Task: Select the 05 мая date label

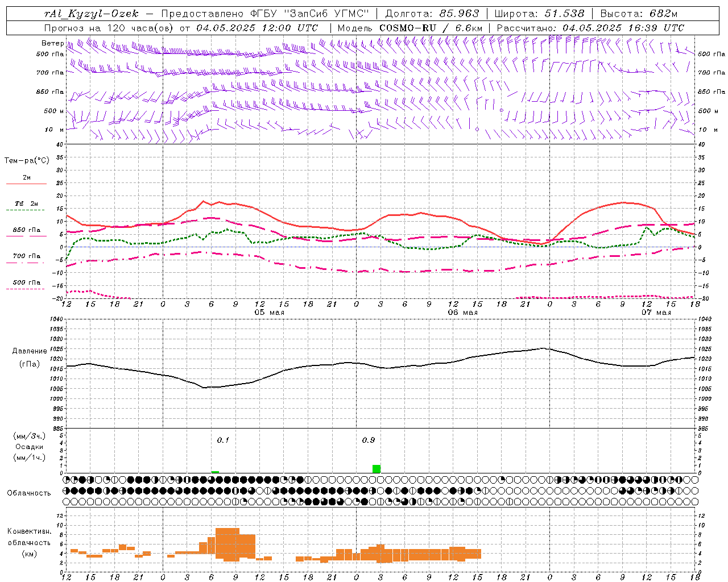Action: 269,313
